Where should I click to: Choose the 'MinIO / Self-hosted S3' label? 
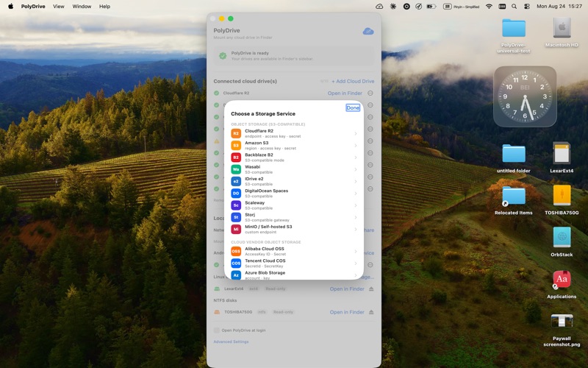coord(268,227)
